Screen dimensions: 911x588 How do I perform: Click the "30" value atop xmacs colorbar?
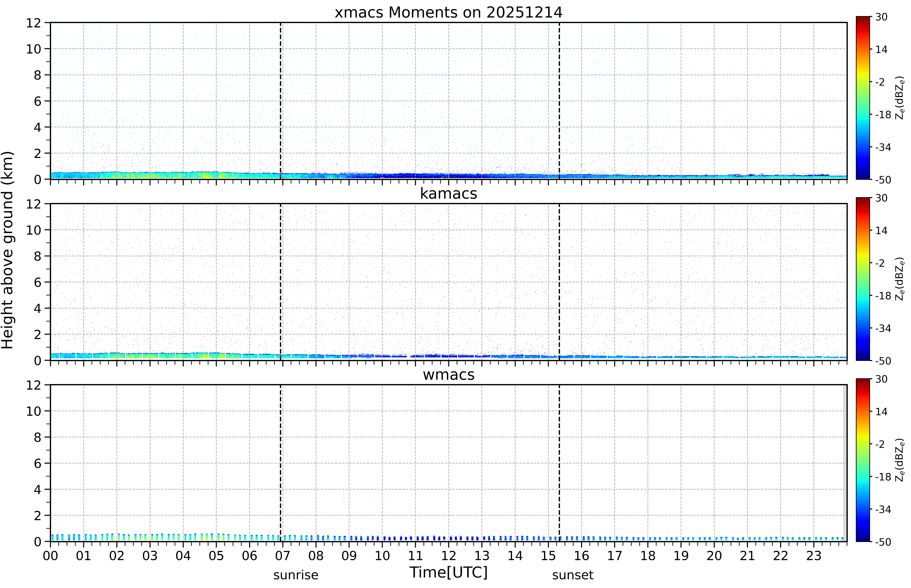pyautogui.click(x=881, y=17)
